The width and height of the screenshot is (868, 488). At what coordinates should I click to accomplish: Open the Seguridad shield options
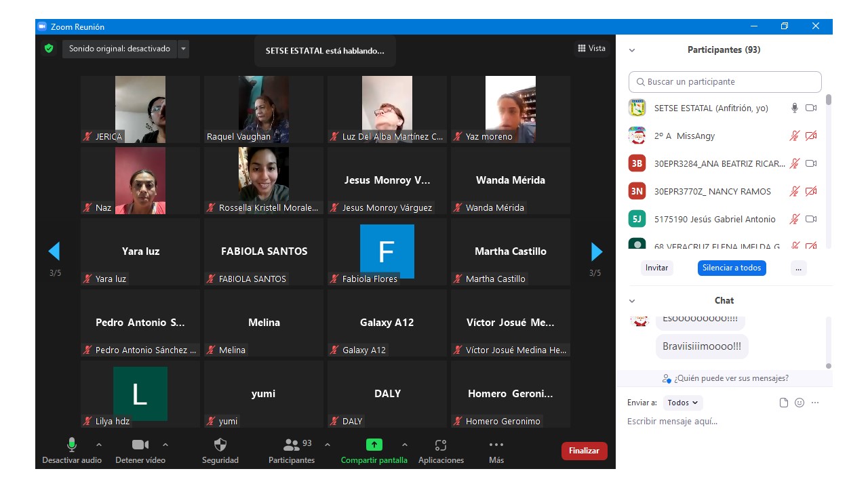coord(220,445)
